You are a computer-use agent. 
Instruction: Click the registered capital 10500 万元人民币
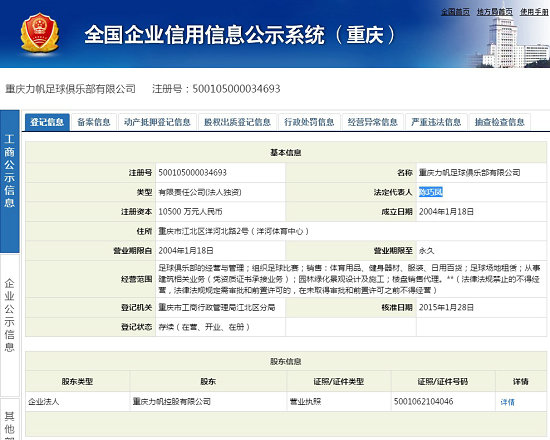190,212
